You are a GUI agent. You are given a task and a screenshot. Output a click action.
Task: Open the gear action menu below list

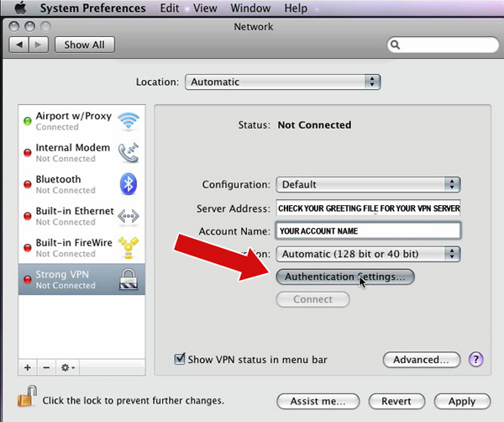pyautogui.click(x=68, y=367)
